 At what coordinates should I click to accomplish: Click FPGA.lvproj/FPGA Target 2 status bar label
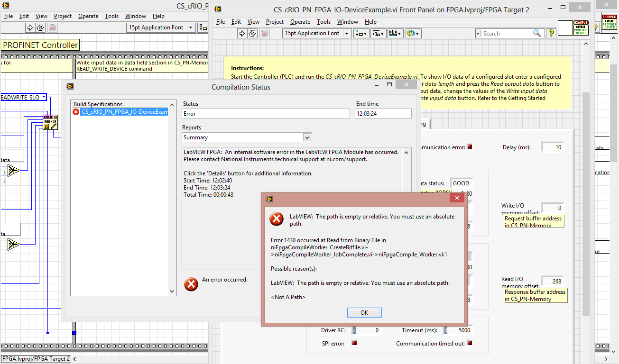(x=36, y=359)
